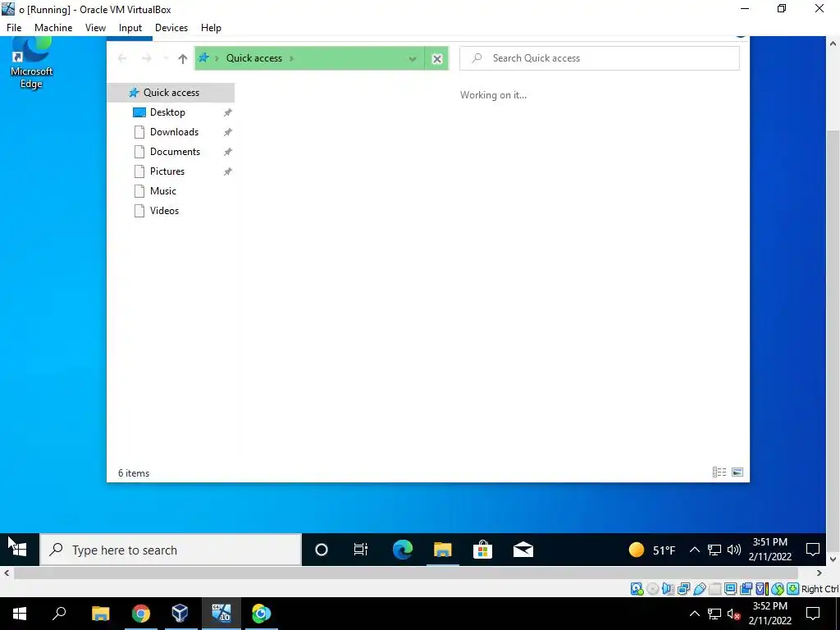Open the Microsoft Edge desktop shortcut in the VM
This screenshot has height=630, width=840.
tap(31, 63)
